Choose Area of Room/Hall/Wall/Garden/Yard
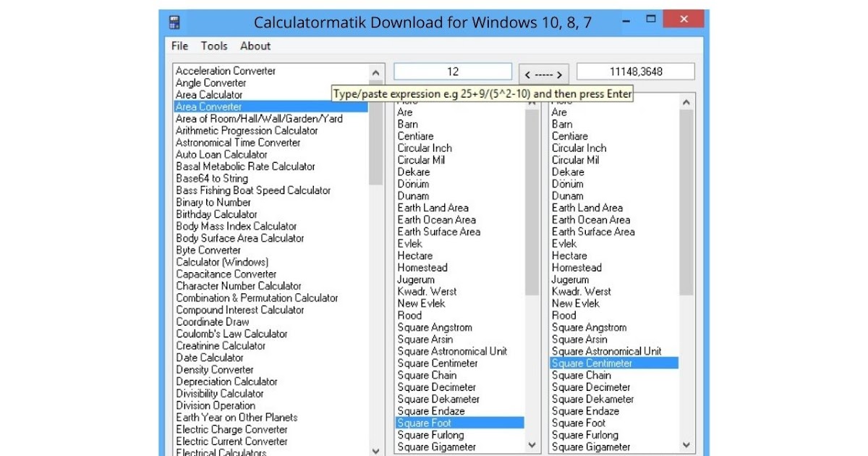 [x=259, y=119]
